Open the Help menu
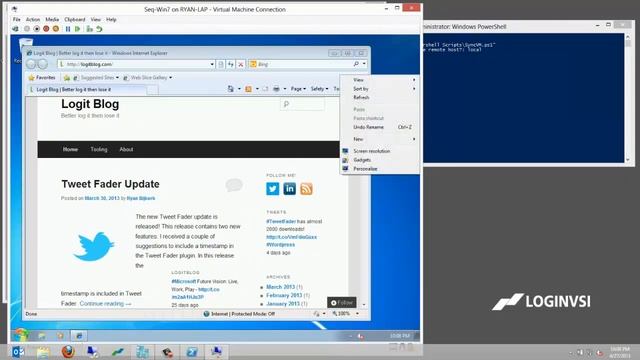Image resolution: width=640 pixels, height=360 pixels. pyautogui.click(x=111, y=19)
